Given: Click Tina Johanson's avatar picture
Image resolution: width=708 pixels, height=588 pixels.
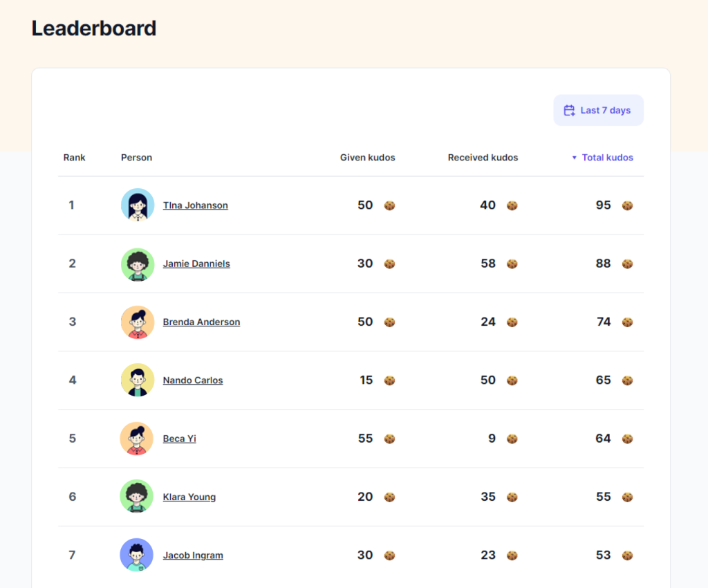Looking at the screenshot, I should coord(138,205).
